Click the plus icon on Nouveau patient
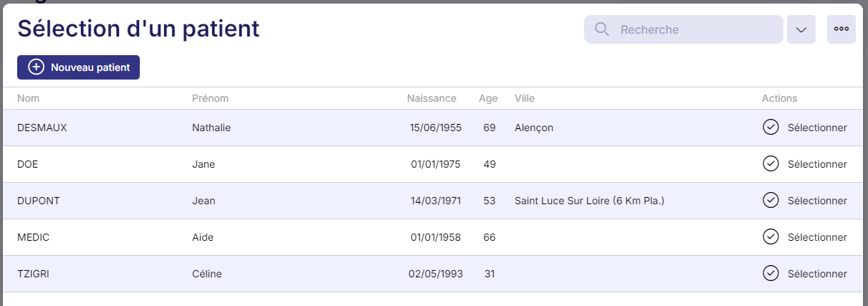Viewport: 868px width, 306px height. [x=36, y=67]
